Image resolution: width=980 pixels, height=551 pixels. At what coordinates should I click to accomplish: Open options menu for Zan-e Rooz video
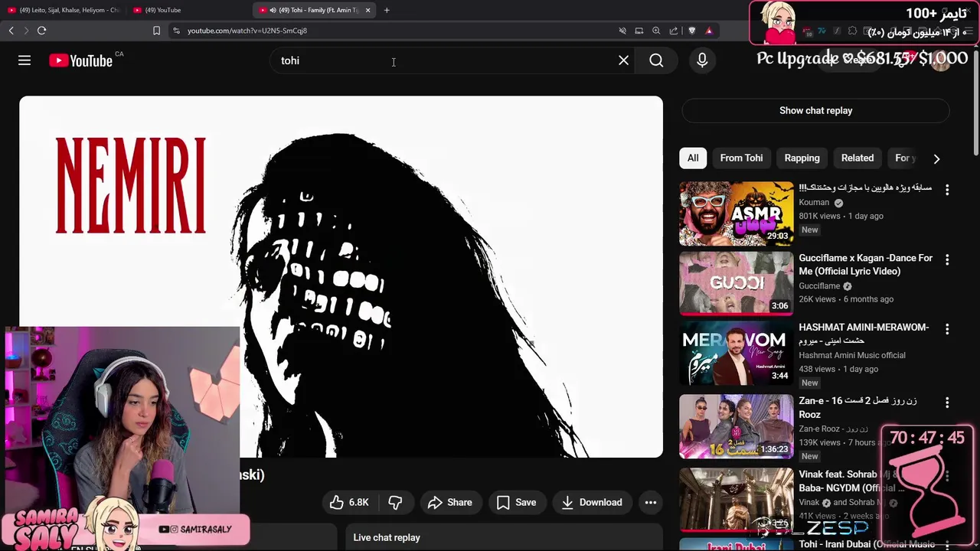(947, 403)
